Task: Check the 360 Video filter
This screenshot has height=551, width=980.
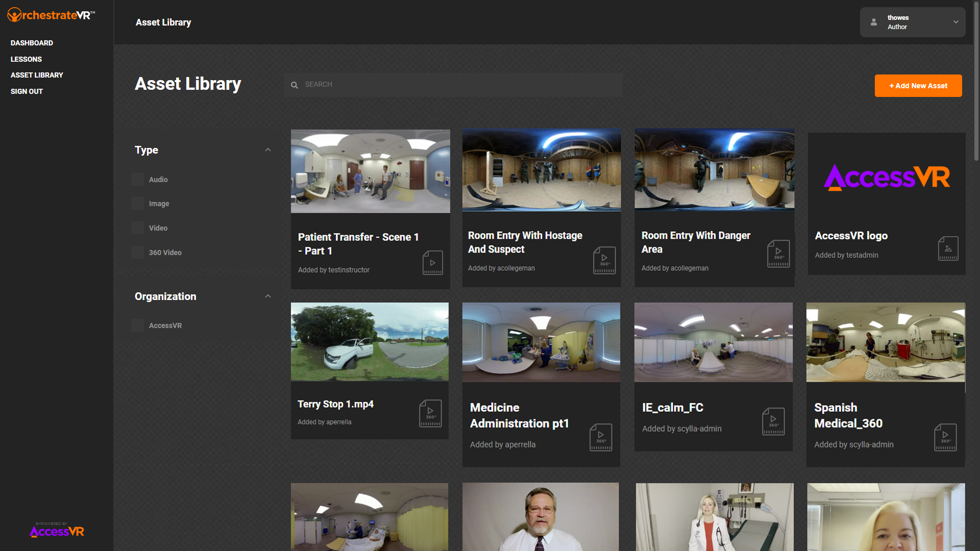Action: 138,253
